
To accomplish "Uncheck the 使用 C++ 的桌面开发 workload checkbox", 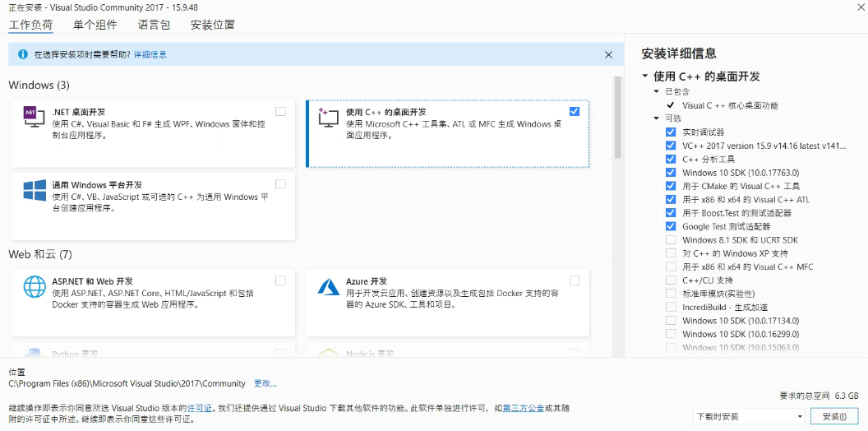I will pyautogui.click(x=574, y=111).
